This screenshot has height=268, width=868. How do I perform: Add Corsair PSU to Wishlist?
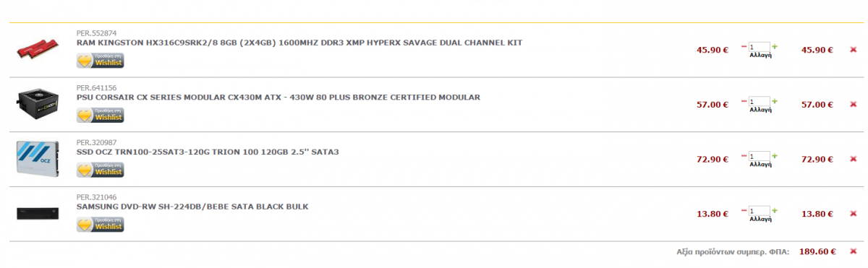pos(101,116)
